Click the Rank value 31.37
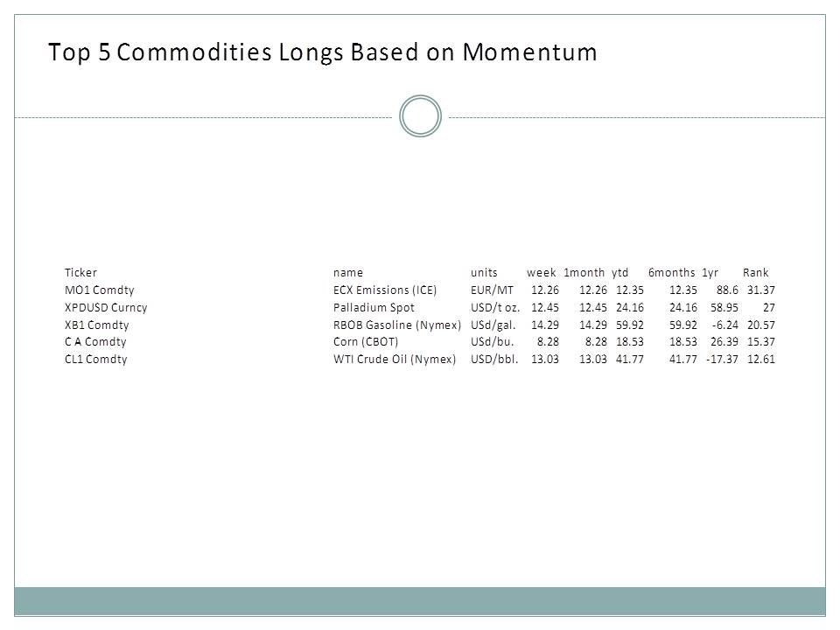This screenshot has width=840, height=630. [x=760, y=290]
